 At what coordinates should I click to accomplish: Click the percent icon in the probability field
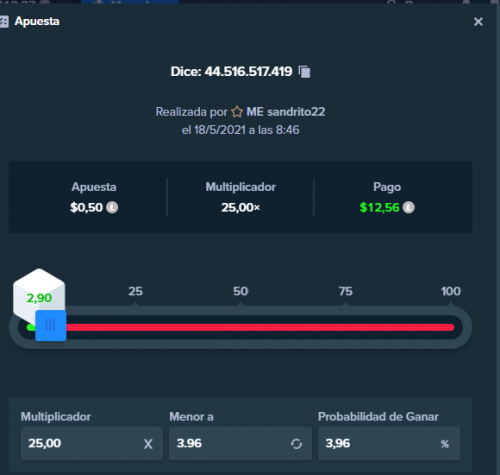coord(445,444)
